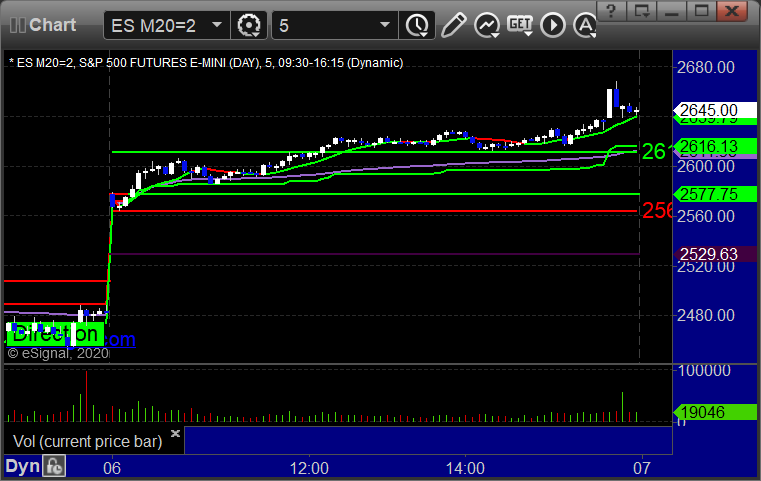This screenshot has height=481, width=761.
Task: Open help with the question mark button
Action: (611, 11)
